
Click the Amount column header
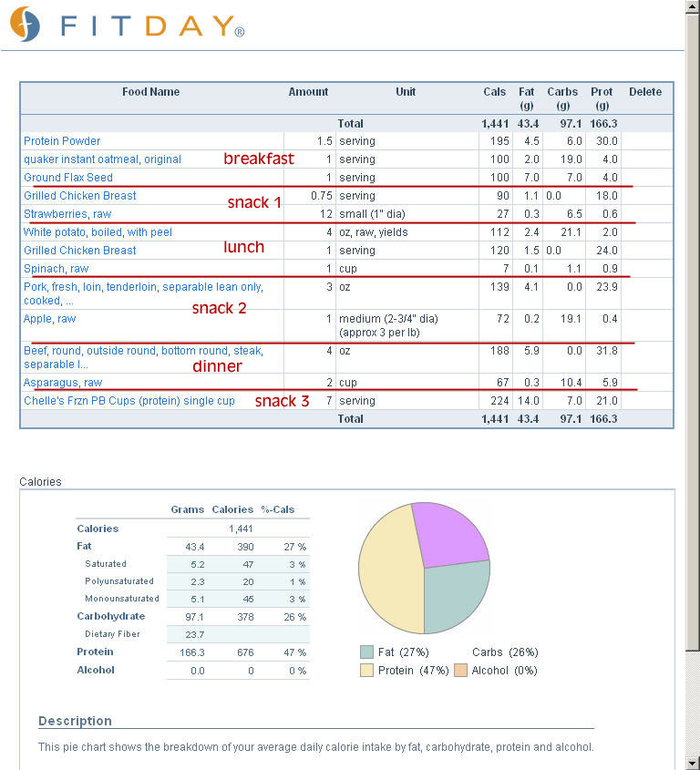tap(308, 92)
